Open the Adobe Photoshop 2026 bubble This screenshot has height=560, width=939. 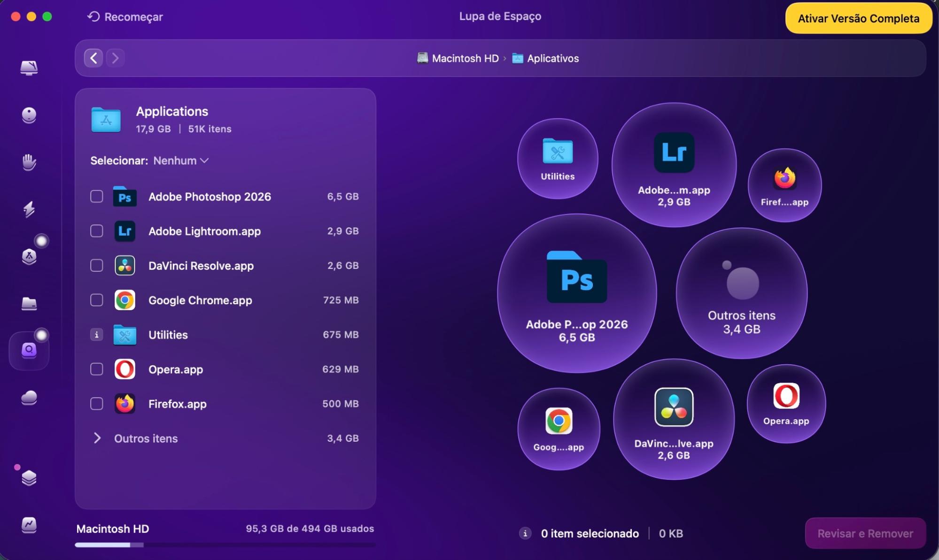(577, 293)
